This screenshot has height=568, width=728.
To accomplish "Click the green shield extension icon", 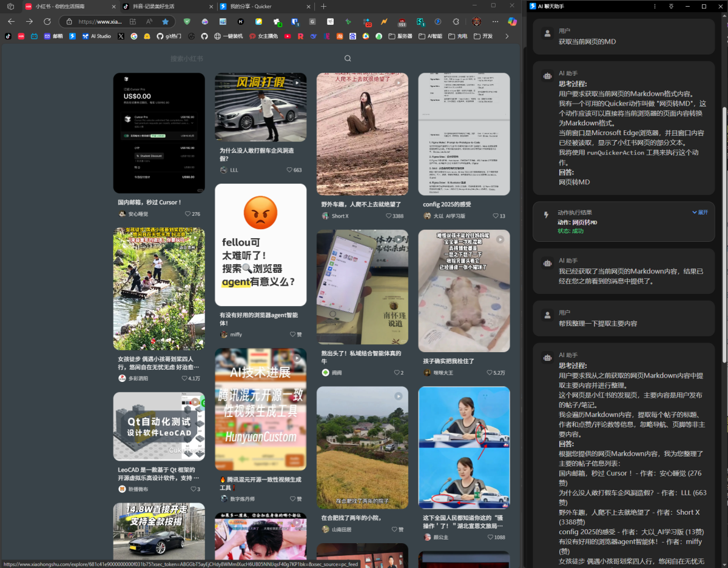I will [x=187, y=21].
